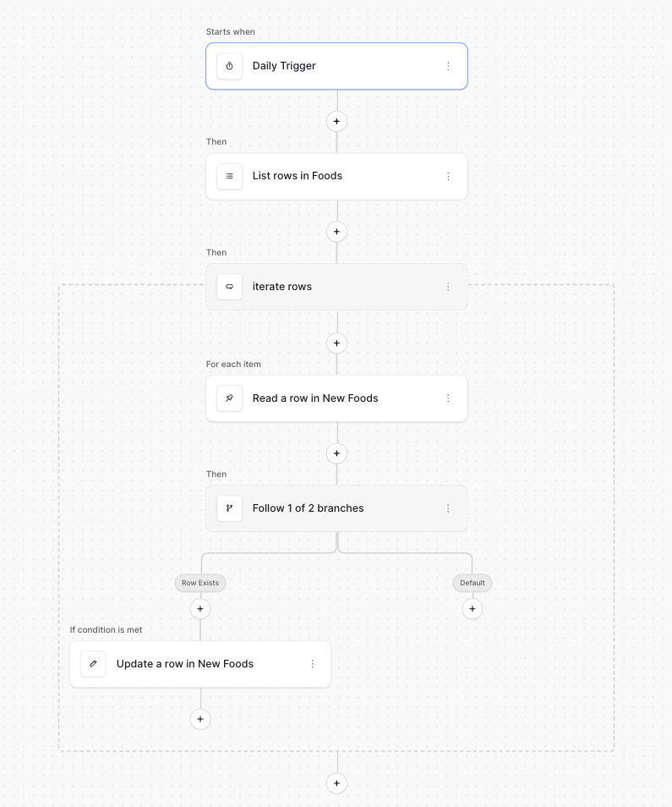This screenshot has width=672, height=807.
Task: Click the pin icon on Read a row
Action: (x=229, y=398)
